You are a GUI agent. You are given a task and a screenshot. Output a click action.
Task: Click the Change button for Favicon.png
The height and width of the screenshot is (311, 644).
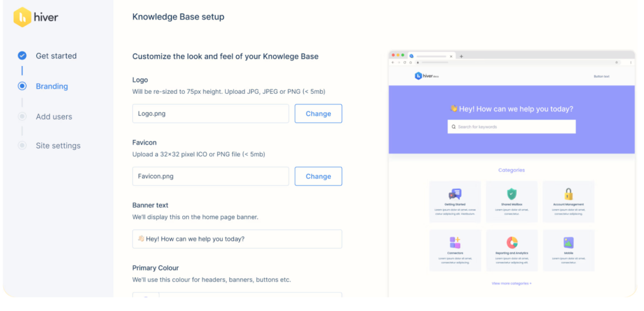tap(318, 176)
